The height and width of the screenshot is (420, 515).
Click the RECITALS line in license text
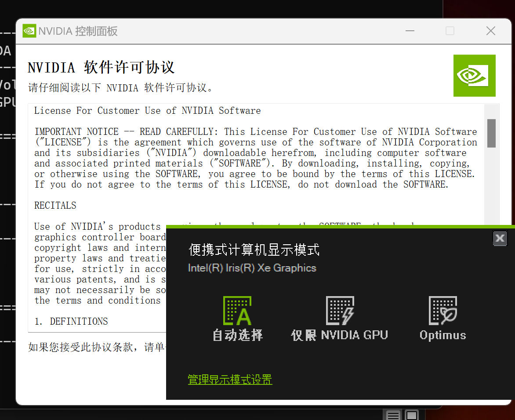[x=55, y=206]
